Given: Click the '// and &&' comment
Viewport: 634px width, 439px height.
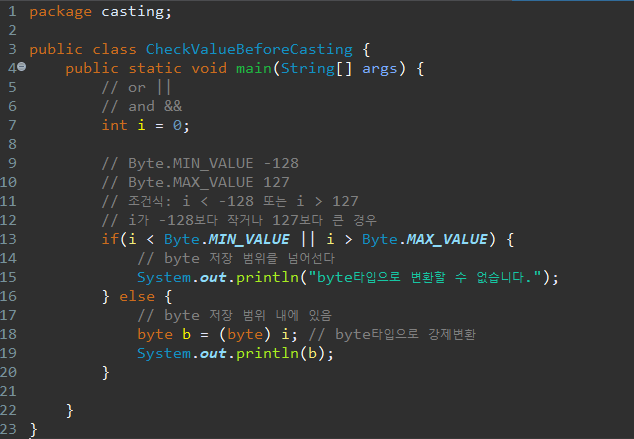Looking at the screenshot, I should click(x=142, y=106).
